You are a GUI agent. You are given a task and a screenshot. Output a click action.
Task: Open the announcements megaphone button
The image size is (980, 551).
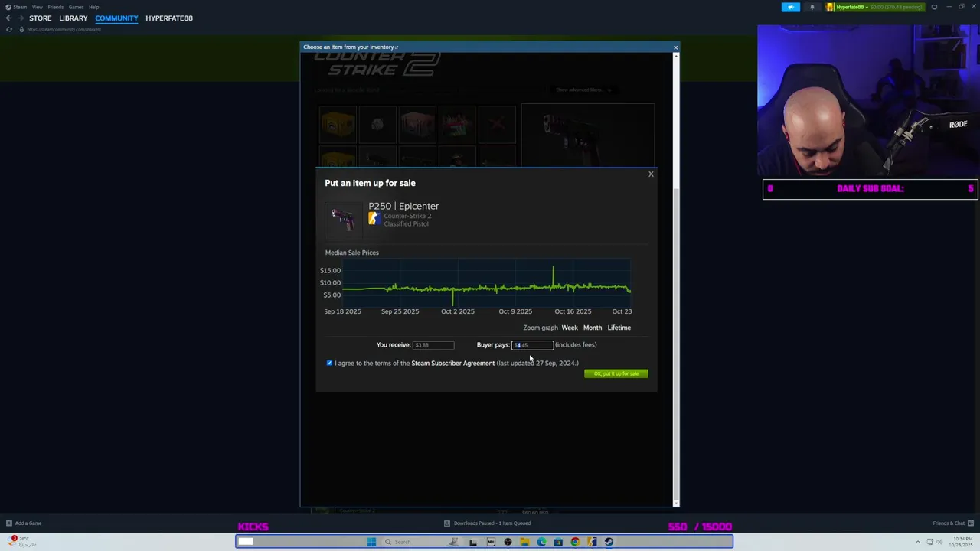click(791, 7)
